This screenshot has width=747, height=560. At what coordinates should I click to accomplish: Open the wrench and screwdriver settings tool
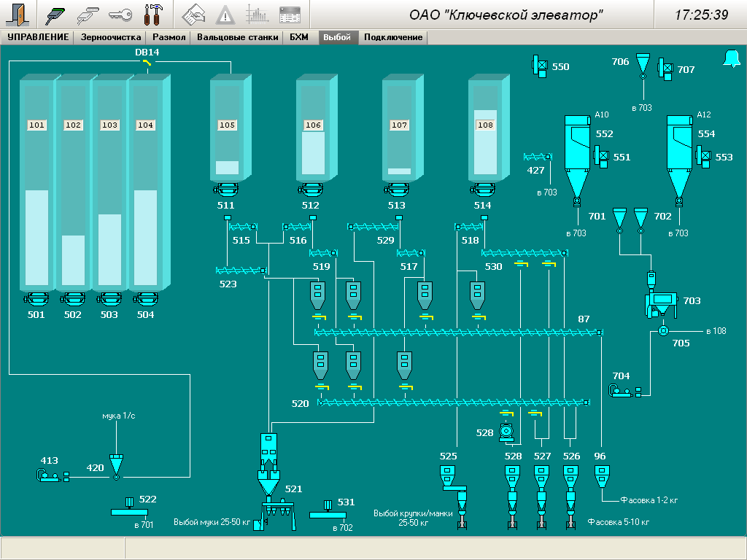pyautogui.click(x=154, y=15)
